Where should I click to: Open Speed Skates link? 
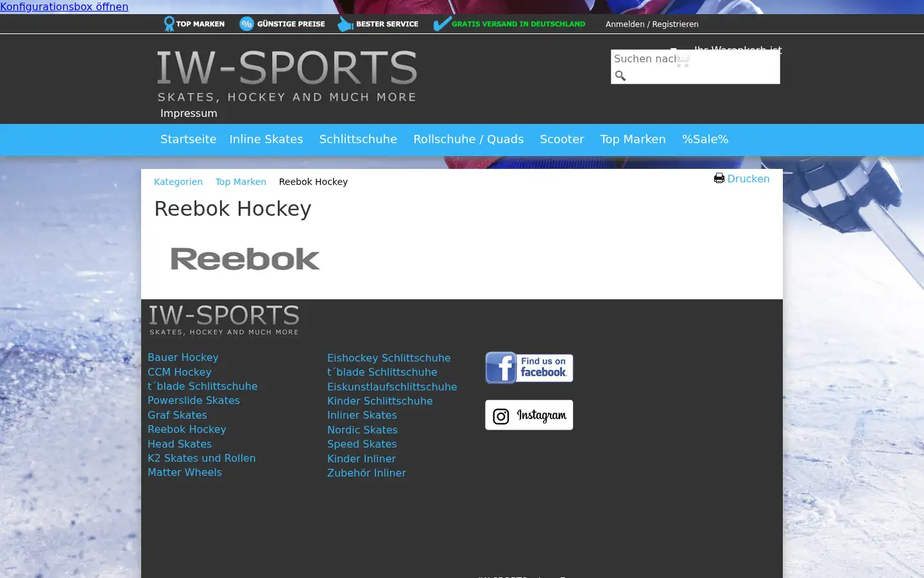tap(362, 444)
